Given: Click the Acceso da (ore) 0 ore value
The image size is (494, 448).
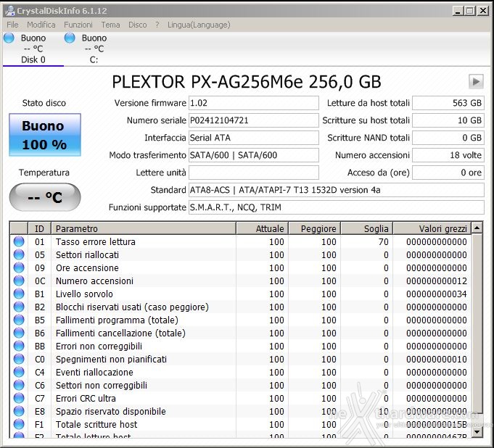Looking at the screenshot, I should 448,173.
